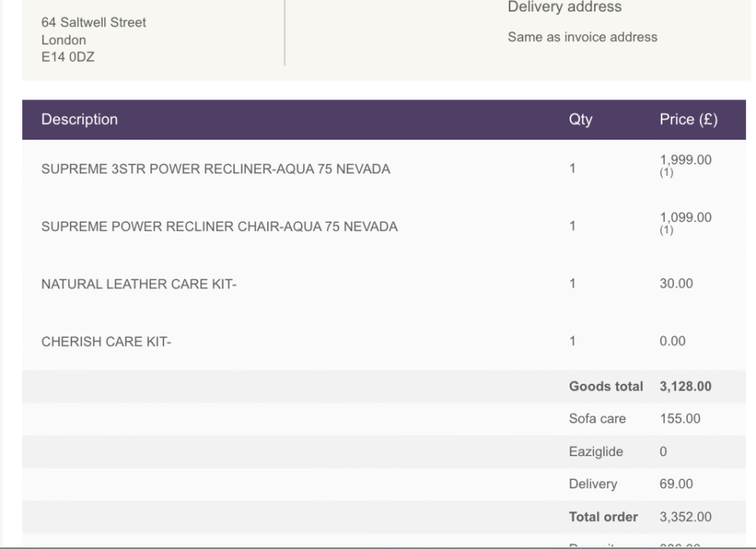Click the 3,128.00 goods total amount

pos(685,387)
